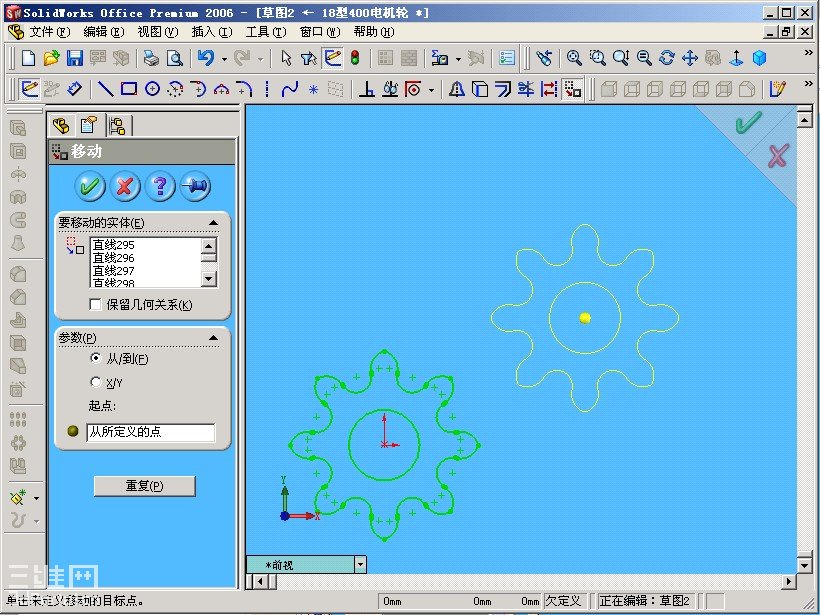Image resolution: width=820 pixels, height=615 pixels.
Task: Click the Offset Entities icon
Action: pyautogui.click(x=503, y=89)
